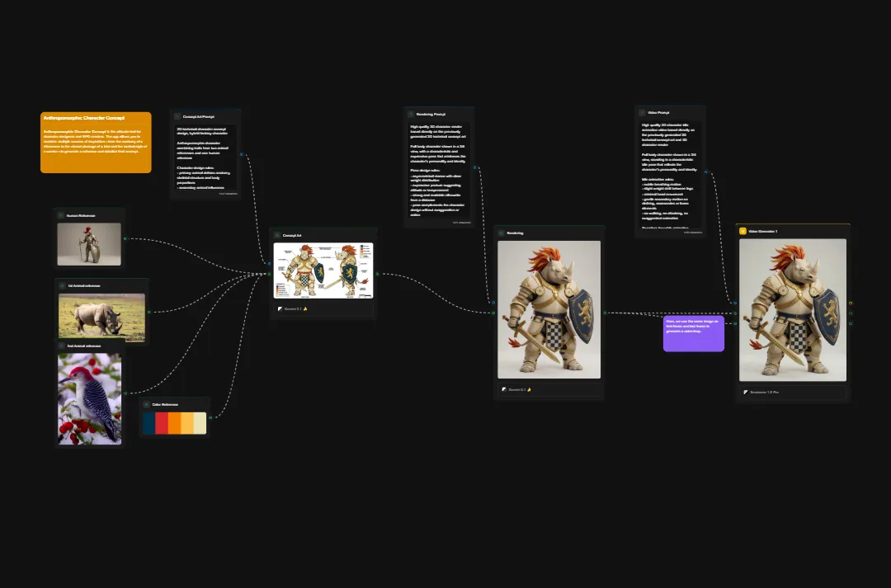
Task: Select the red swatch in the Color Reference palette
Action: point(160,423)
